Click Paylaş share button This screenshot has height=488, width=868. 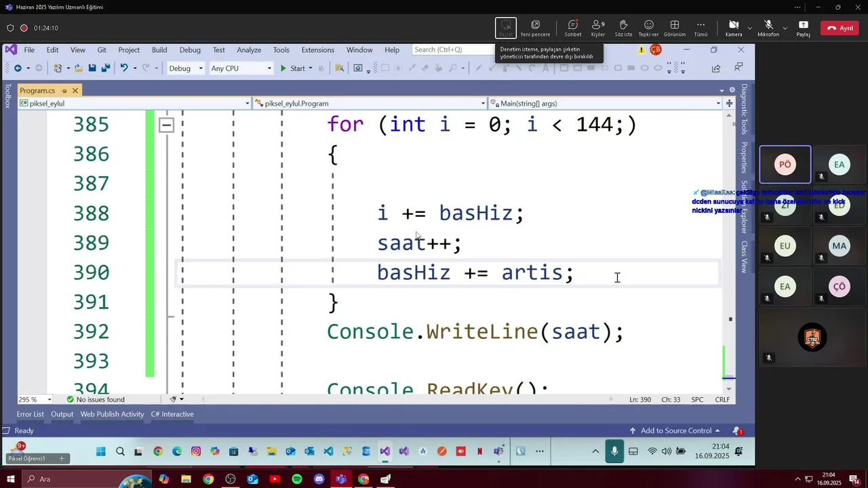point(804,28)
